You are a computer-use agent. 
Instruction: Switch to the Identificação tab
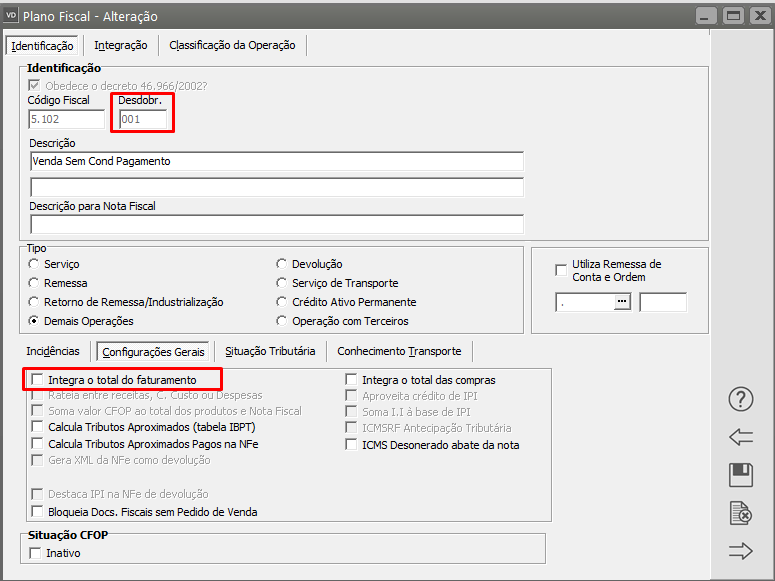42,46
